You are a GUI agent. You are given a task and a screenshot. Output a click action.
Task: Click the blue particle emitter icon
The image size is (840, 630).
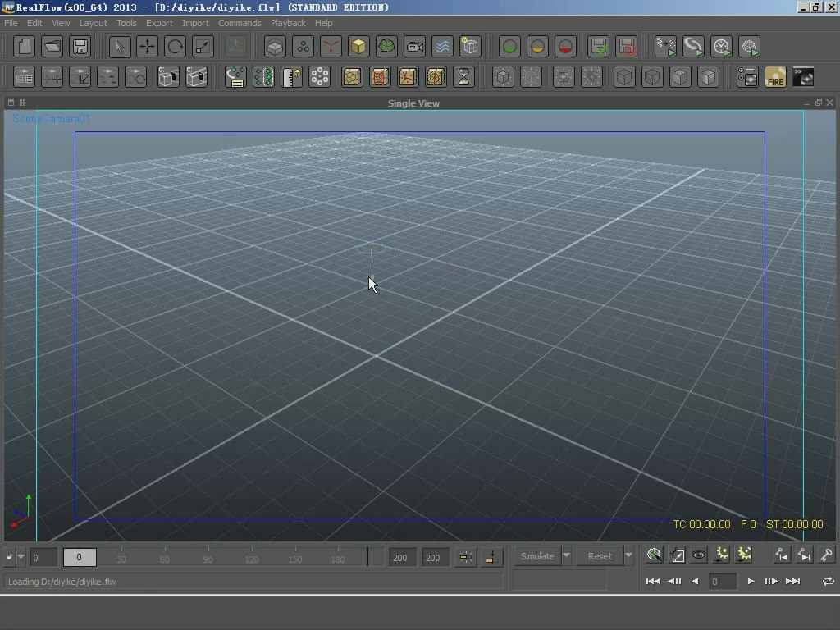pyautogui.click(x=303, y=47)
